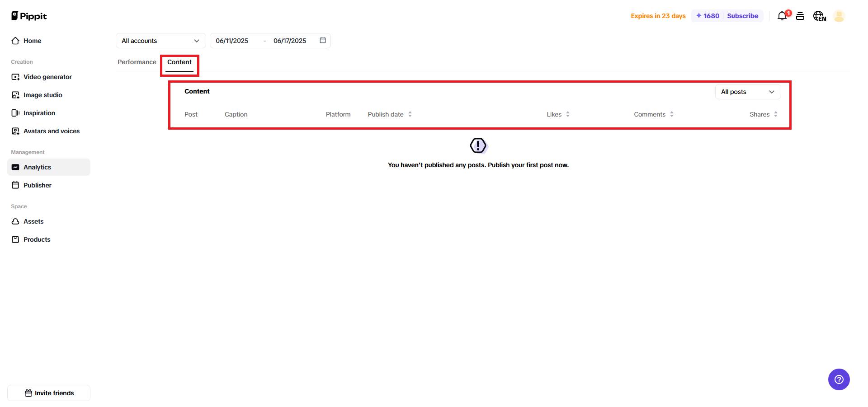Click the Publish date column header
This screenshot has height=407, width=868.
pyautogui.click(x=386, y=114)
